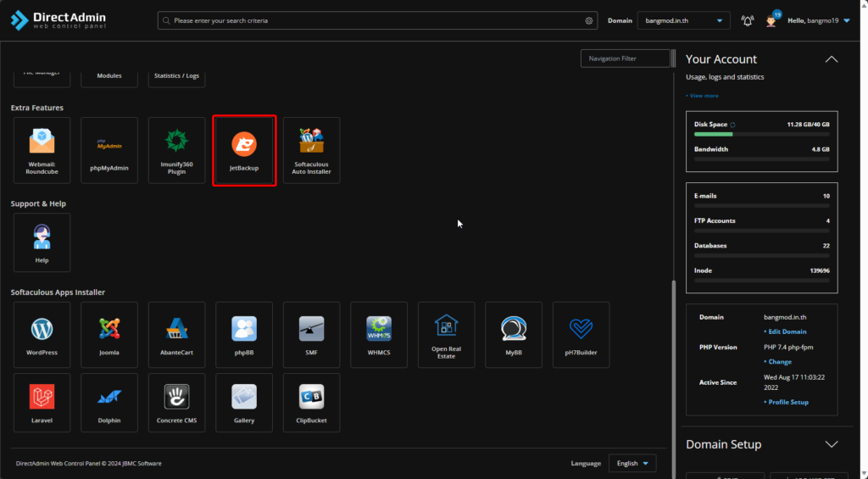Collapse the Your Account panel

831,59
